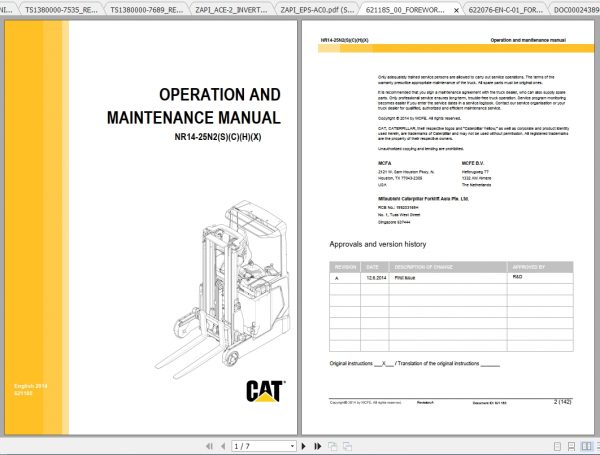Select the continuous facing view icon
The height and width of the screenshot is (455, 600).
tap(598, 446)
